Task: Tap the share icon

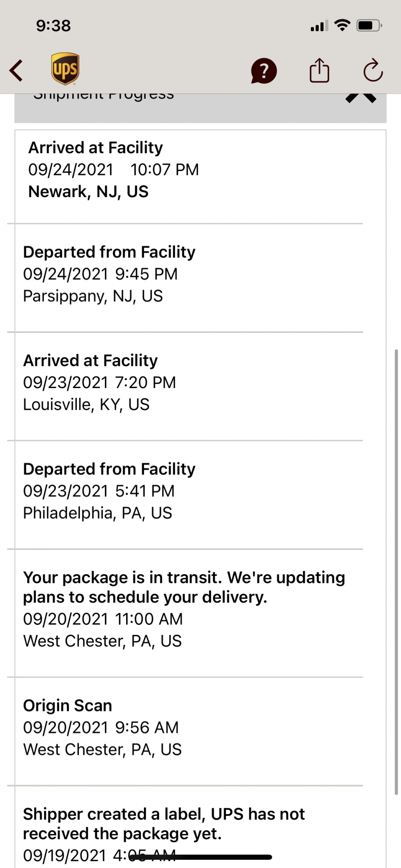Action: [319, 70]
